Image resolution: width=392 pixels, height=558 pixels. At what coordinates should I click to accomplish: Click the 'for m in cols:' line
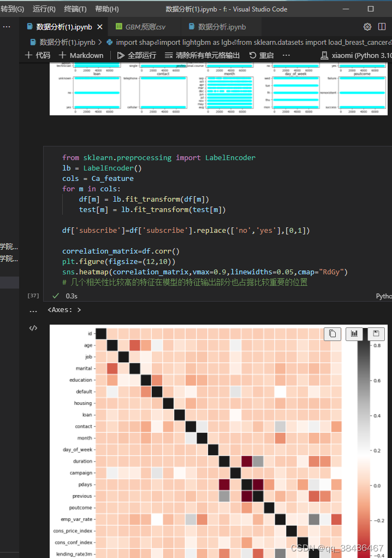point(91,189)
